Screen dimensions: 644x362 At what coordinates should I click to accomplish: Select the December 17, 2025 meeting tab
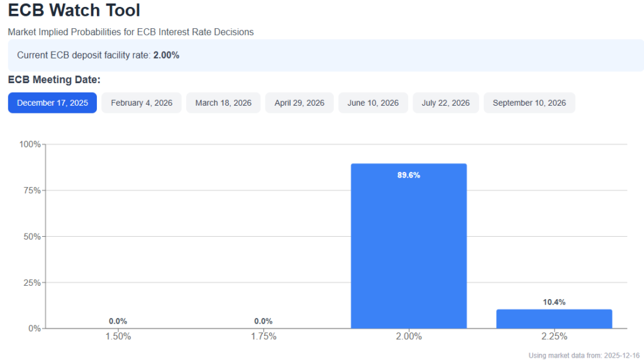click(x=52, y=103)
